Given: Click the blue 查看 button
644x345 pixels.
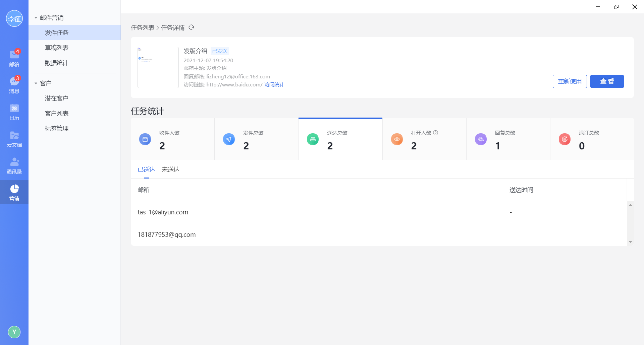Looking at the screenshot, I should 607,81.
